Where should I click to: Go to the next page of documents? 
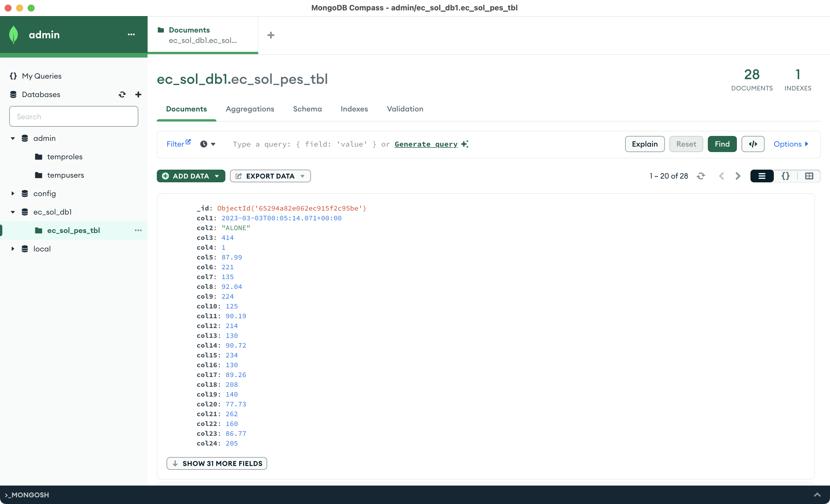[x=737, y=176]
